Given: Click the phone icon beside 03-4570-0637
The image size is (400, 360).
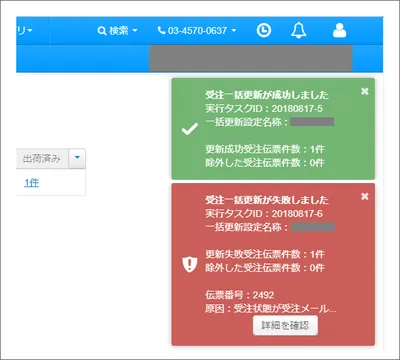Looking at the screenshot, I should point(161,30).
